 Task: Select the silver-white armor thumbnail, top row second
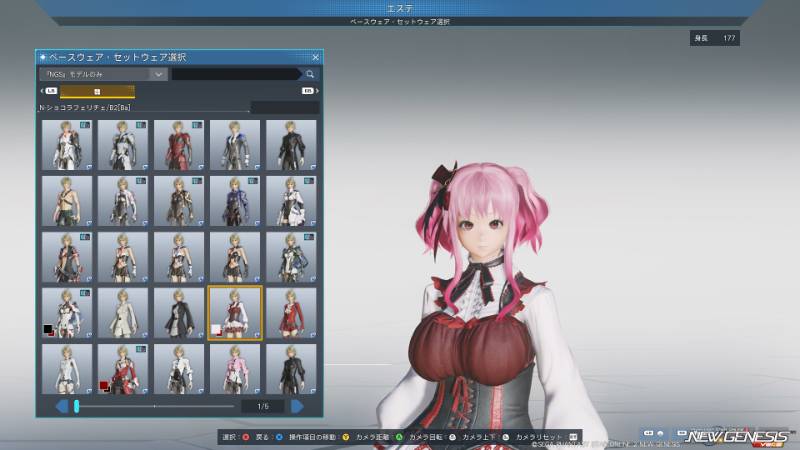coord(122,145)
